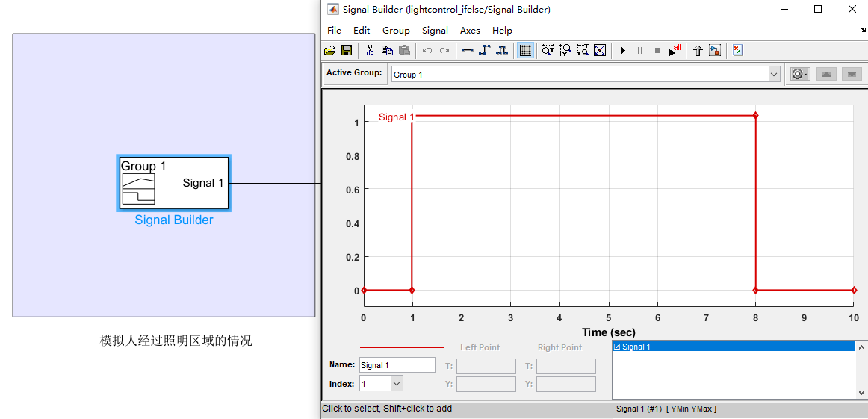This screenshot has height=419, width=868.
Task: Maximize the Signal Builder window
Action: (x=818, y=9)
